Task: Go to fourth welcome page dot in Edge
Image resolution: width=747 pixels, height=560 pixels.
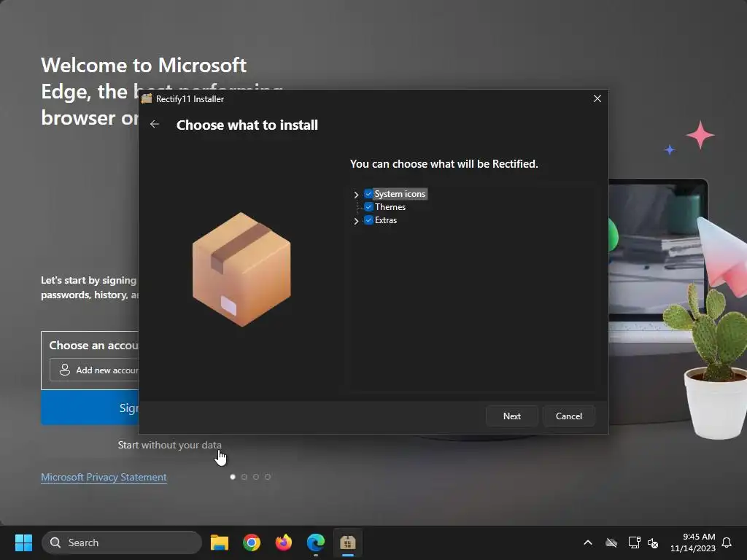Action: 268,477
